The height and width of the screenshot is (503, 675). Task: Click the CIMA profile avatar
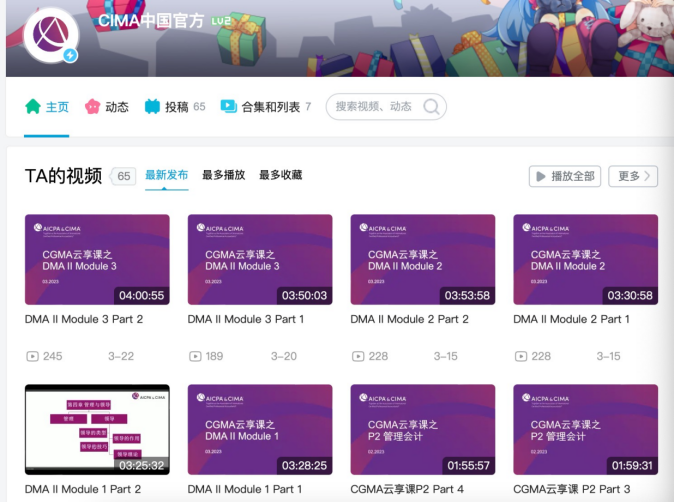(x=50, y=36)
